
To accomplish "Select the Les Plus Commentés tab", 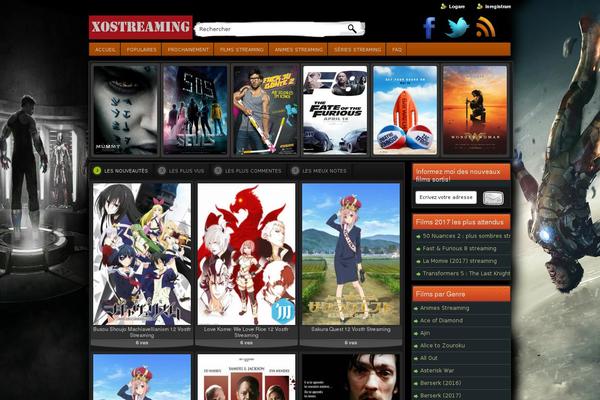I will 248,171.
